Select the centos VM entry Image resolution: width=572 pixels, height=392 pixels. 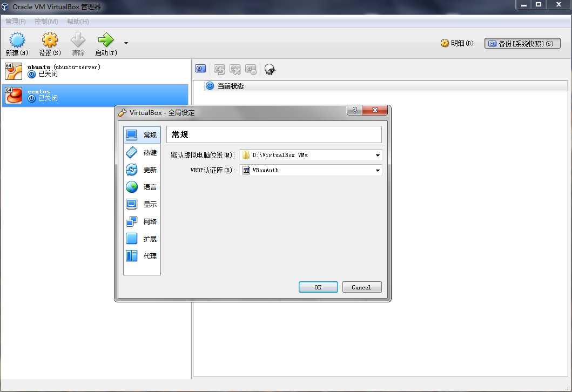[95, 95]
